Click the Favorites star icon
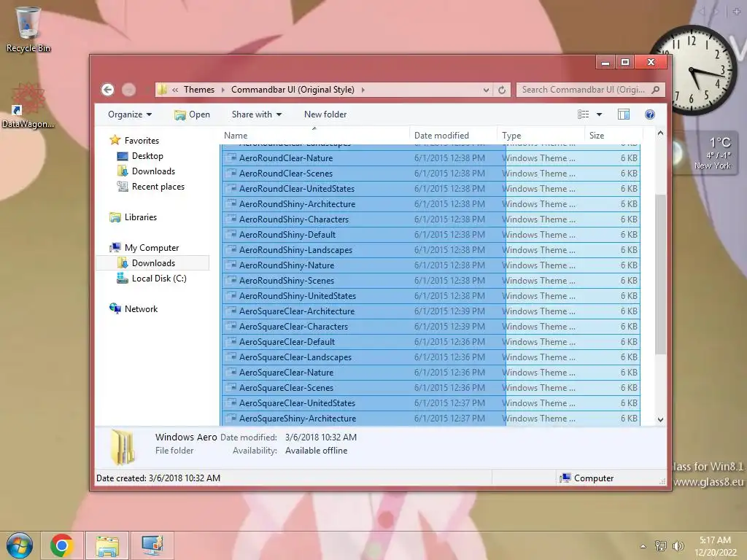This screenshot has width=747, height=560. tap(115, 140)
